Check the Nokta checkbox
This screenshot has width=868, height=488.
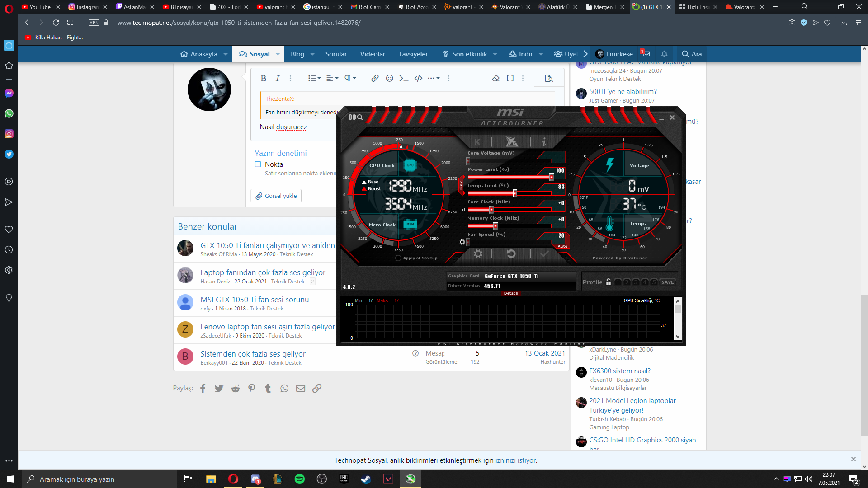(x=258, y=164)
